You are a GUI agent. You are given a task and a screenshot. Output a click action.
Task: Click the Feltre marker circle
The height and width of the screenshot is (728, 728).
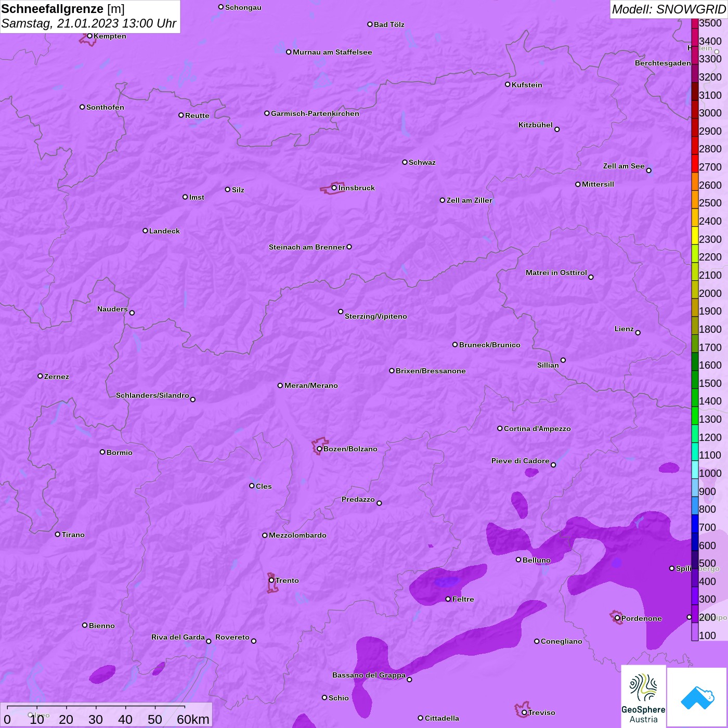[x=448, y=599]
